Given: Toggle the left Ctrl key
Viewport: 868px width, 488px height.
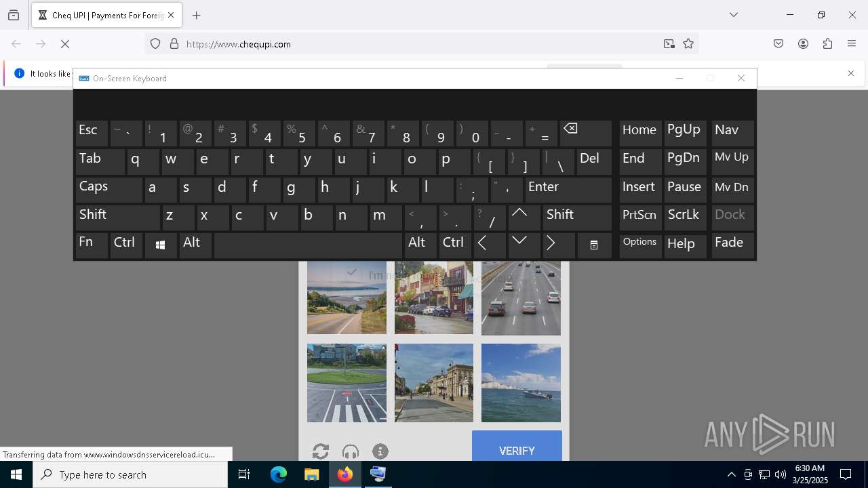Looking at the screenshot, I should (126, 245).
